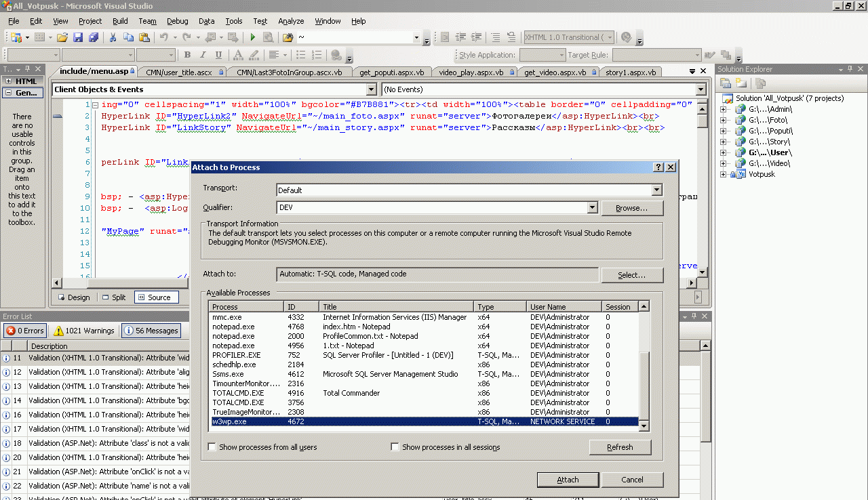Toggle italic formatting in the formatting toolbar
This screenshot has width=868, height=500.
point(203,55)
